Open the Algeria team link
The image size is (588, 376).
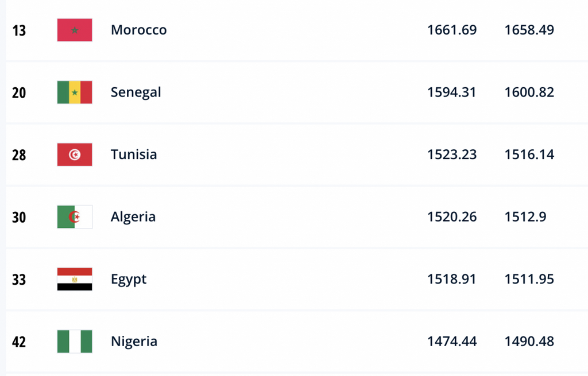pos(133,216)
